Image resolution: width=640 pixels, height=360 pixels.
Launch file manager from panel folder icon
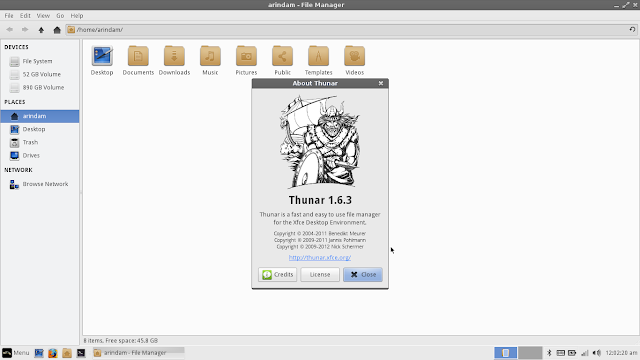67,353
